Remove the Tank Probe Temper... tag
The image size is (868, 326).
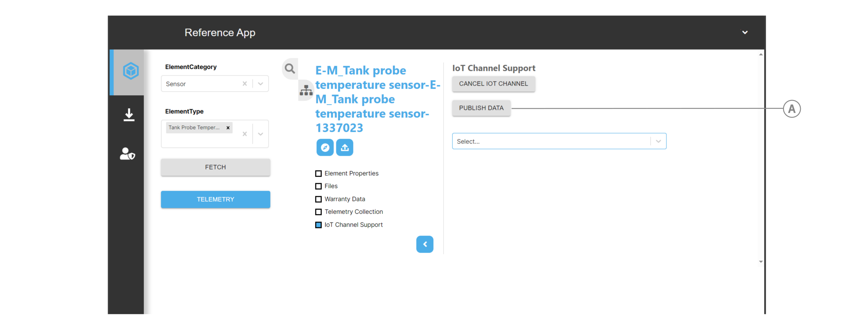(x=228, y=128)
